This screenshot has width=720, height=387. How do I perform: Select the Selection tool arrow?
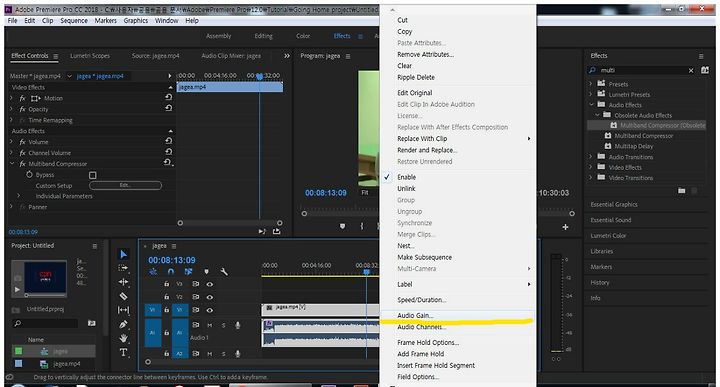123,254
